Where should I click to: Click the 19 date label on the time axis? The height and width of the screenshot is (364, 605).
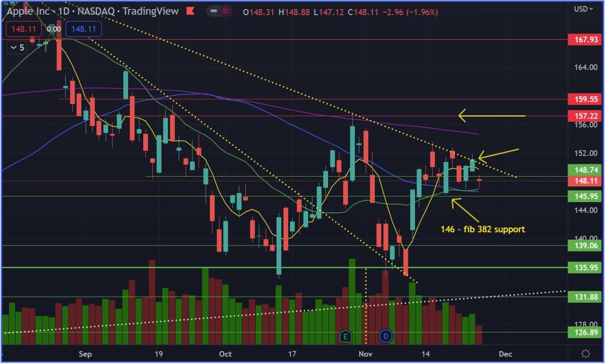158,354
